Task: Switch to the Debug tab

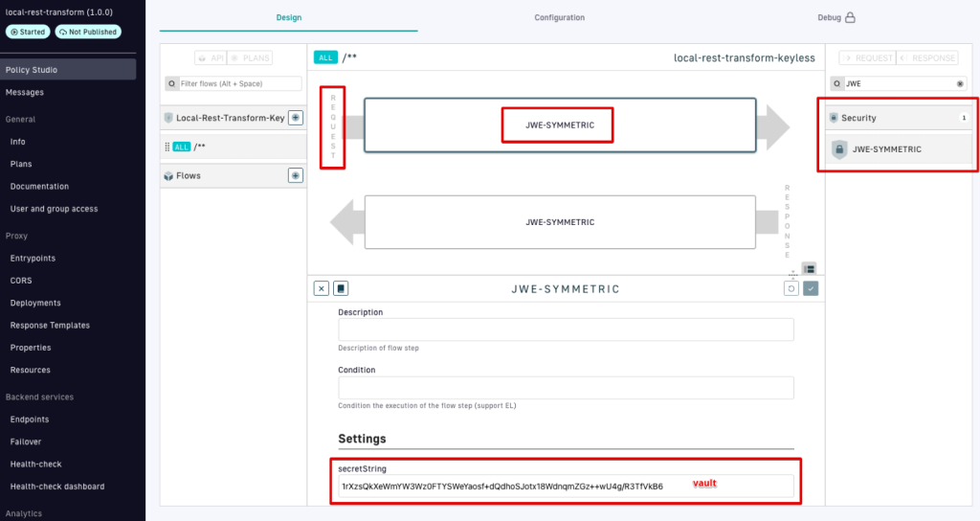Action: [x=836, y=17]
